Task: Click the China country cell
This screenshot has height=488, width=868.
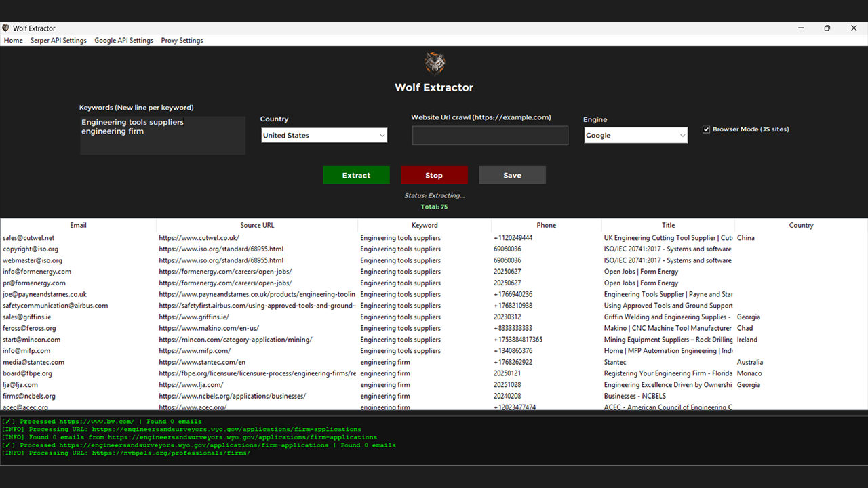Action: (x=746, y=238)
